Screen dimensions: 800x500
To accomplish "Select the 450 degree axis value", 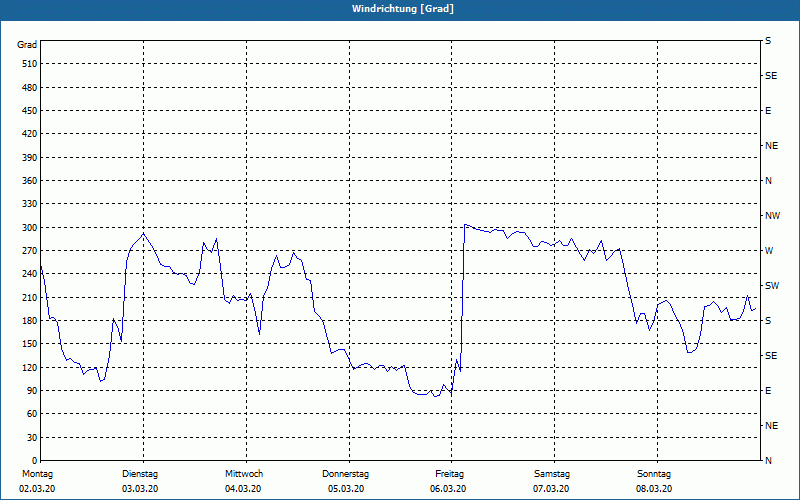I will coord(30,111).
